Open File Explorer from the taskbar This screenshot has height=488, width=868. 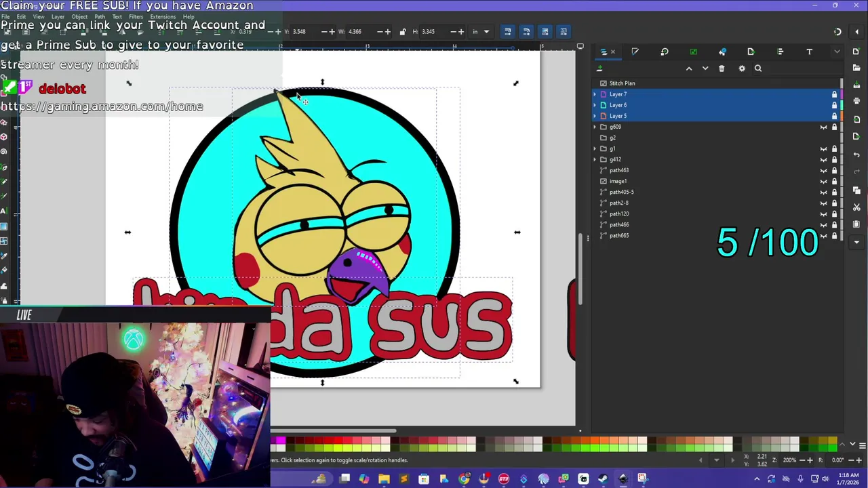384,479
